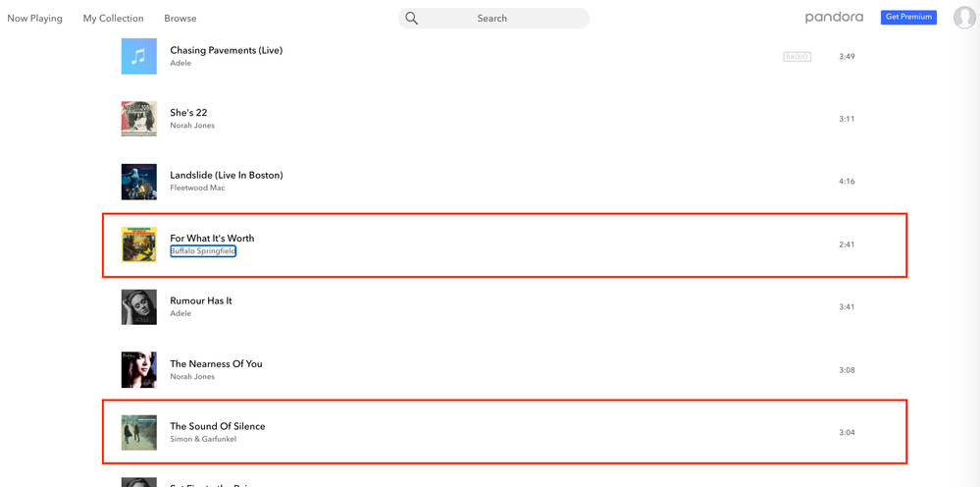Select the Rumour Has It song title

201,300
